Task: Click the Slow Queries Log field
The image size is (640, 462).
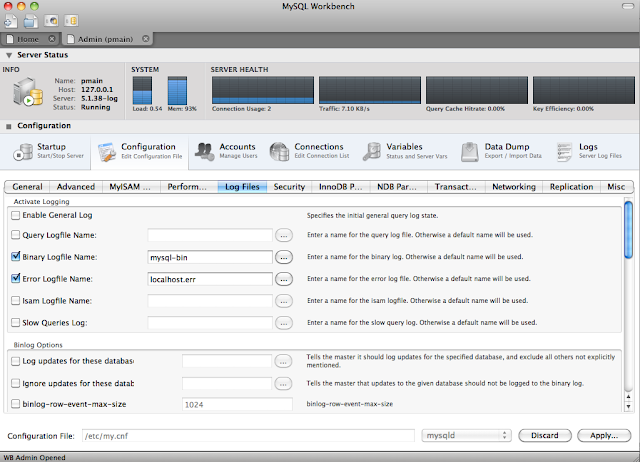Action: click(x=210, y=323)
